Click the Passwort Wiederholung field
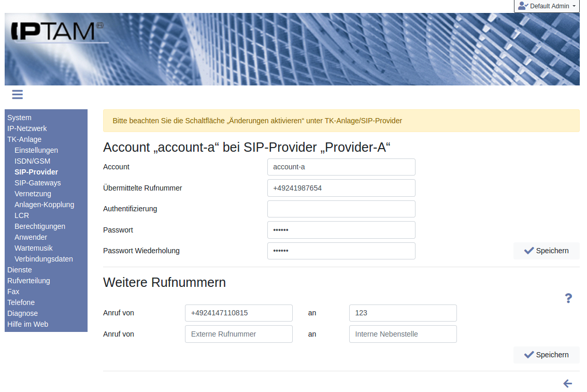Viewport: 587px width, 392px height. (341, 251)
